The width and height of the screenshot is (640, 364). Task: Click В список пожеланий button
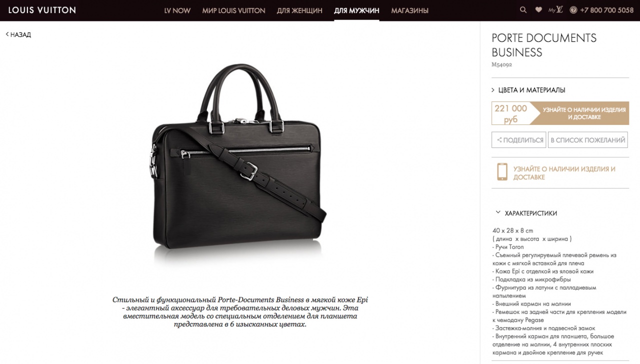click(x=588, y=140)
